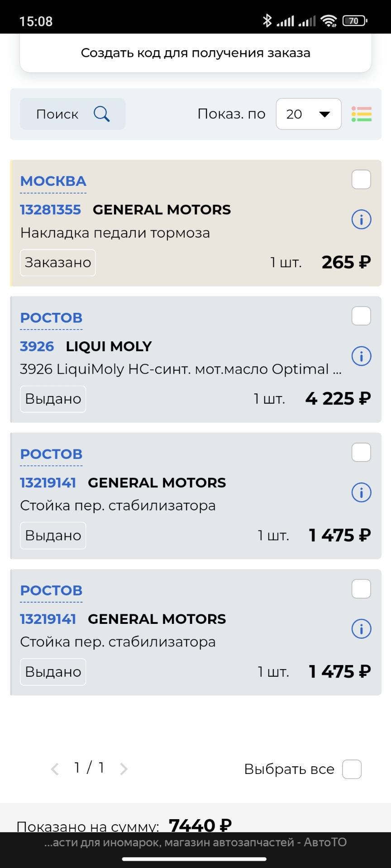The height and width of the screenshot is (868, 391).
Task: Open the items-per-page dropdown showing 20
Action: pyautogui.click(x=309, y=114)
